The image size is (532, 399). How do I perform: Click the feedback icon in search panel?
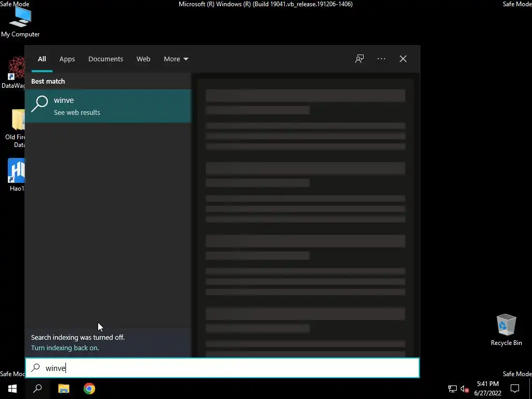tap(360, 59)
